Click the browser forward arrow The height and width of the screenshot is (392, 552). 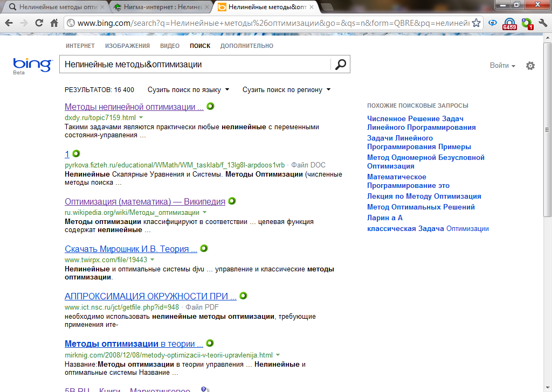[24, 23]
